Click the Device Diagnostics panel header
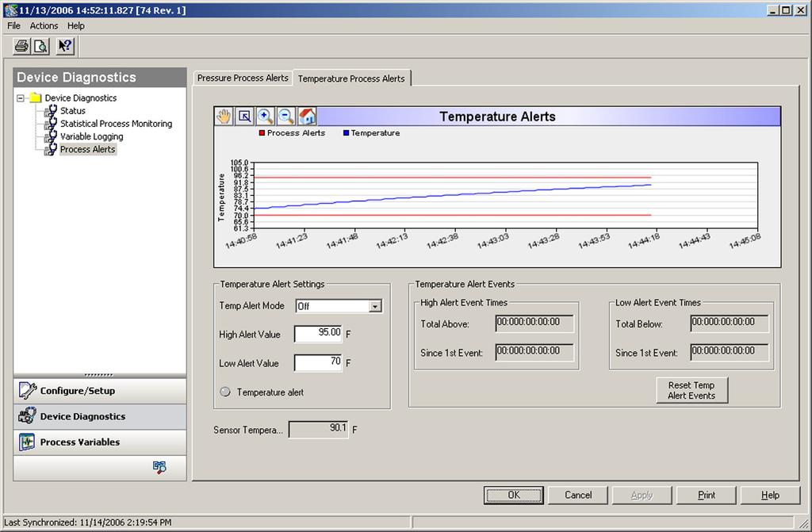 pos(99,77)
